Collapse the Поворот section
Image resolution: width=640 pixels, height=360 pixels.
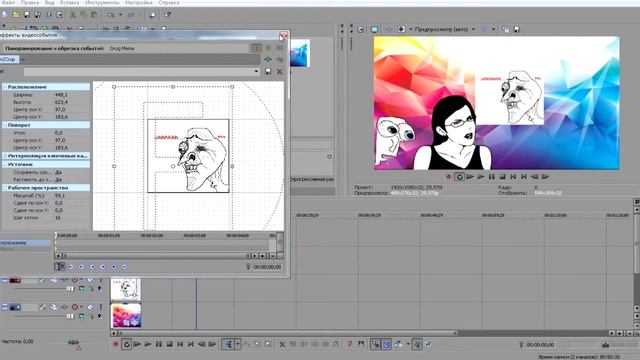click(x=5, y=125)
